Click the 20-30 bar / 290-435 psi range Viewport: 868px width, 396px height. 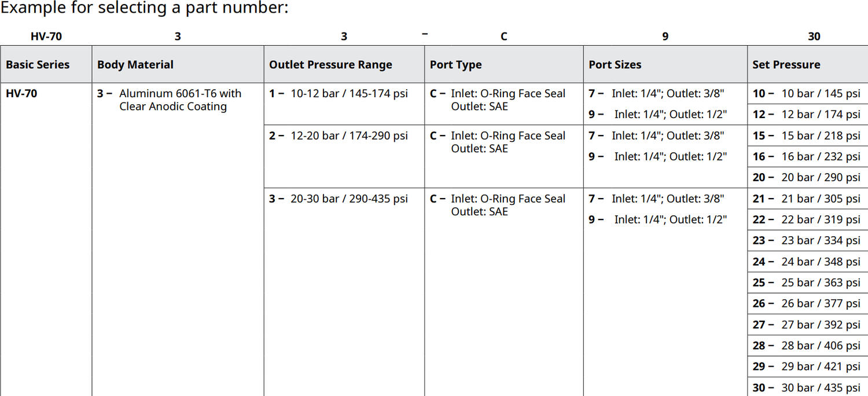[349, 199]
